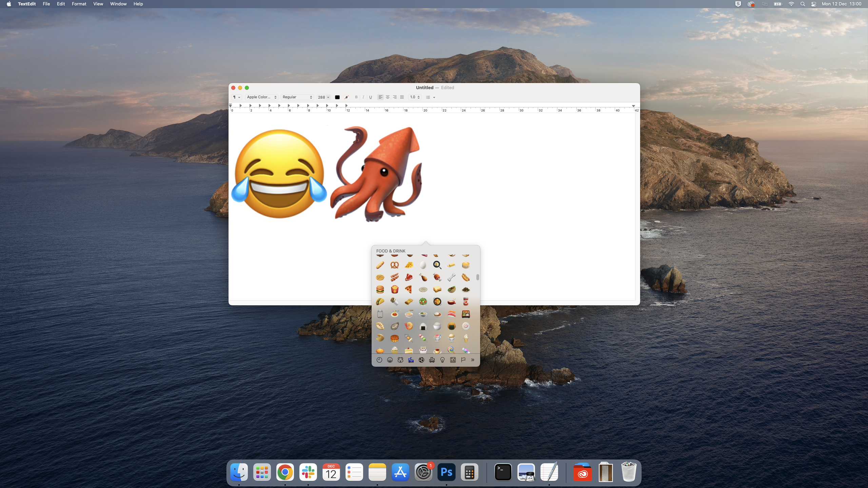
Task: Click the black text color swatch
Action: (x=337, y=97)
